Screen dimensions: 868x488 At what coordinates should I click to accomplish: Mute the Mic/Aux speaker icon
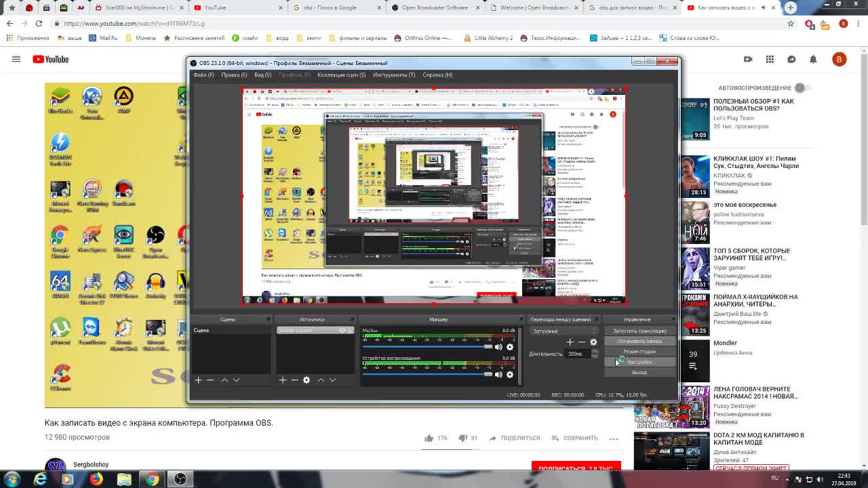(x=498, y=347)
